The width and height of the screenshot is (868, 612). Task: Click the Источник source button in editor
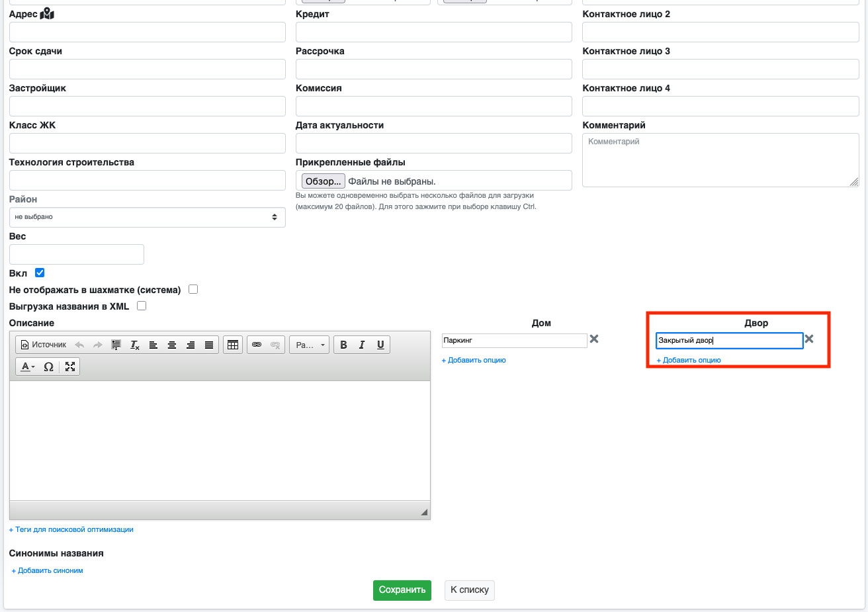click(44, 345)
